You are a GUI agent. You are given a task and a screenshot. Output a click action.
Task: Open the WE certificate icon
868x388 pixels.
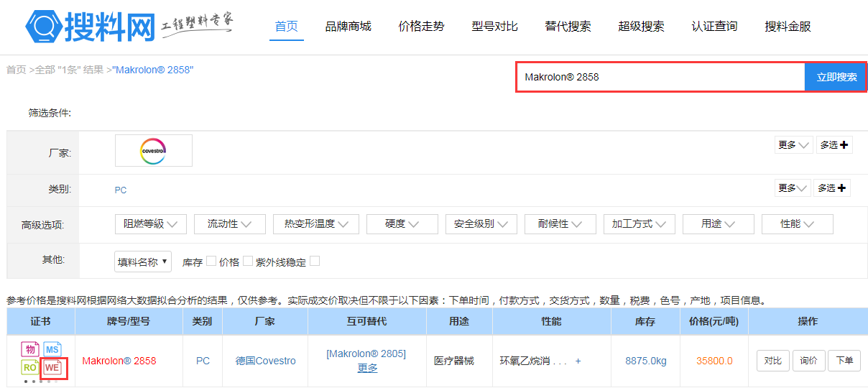[x=52, y=368]
